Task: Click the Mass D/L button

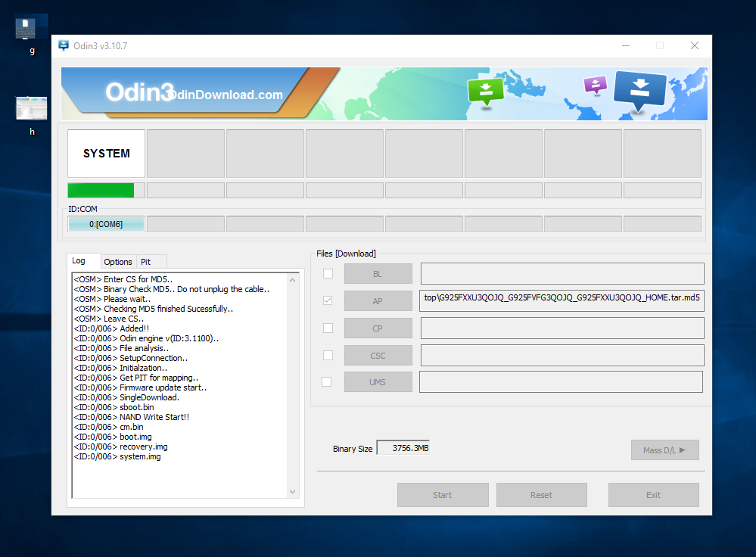Action: click(665, 450)
